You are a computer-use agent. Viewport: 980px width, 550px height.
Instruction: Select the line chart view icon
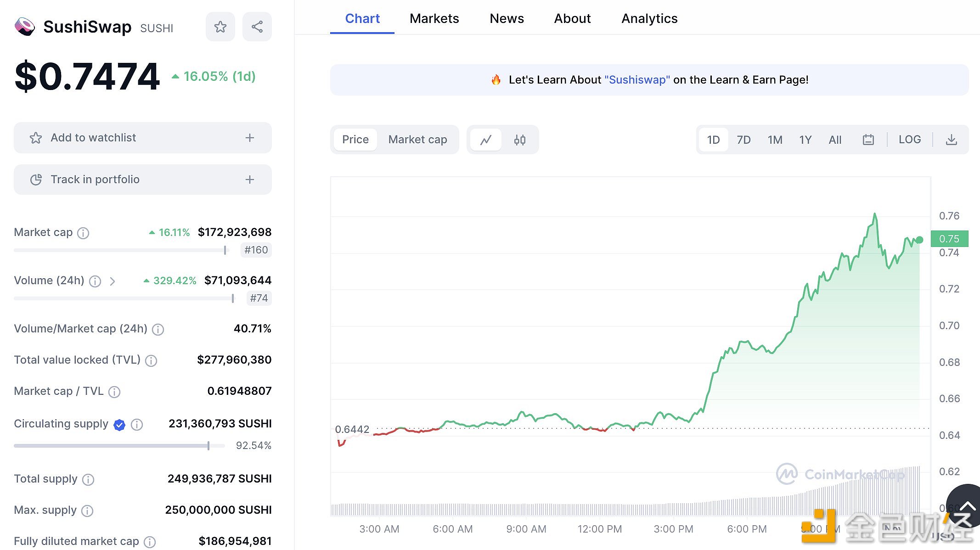click(x=486, y=140)
